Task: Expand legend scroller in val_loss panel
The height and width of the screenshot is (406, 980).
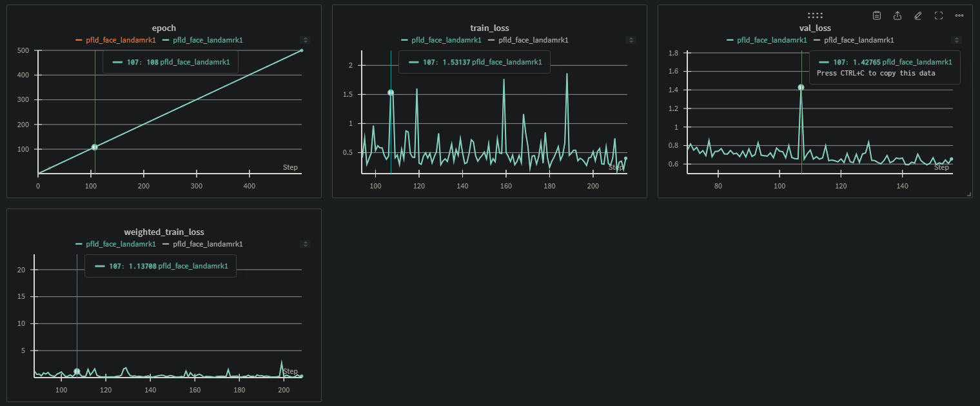Action: [956, 40]
